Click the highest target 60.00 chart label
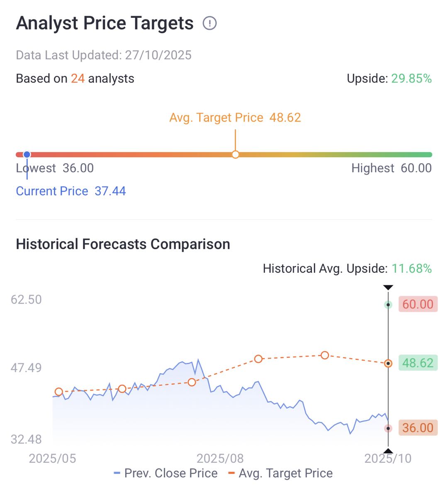 tap(418, 304)
